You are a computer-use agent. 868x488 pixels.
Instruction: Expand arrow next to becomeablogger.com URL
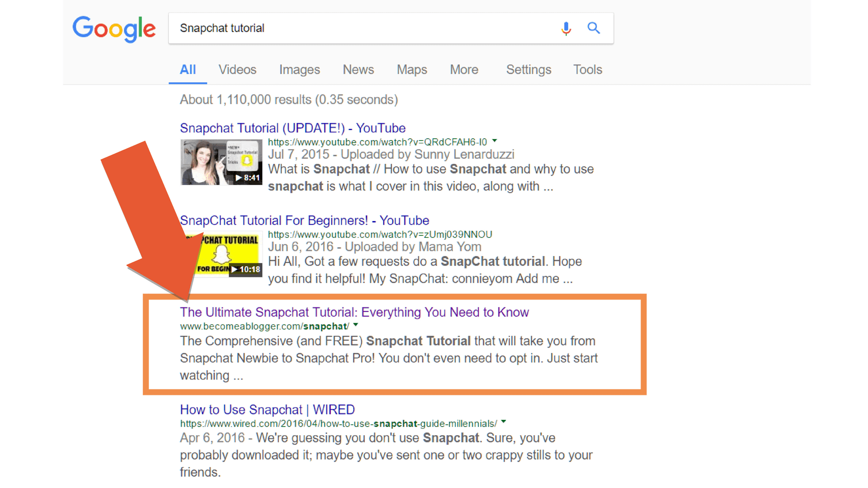click(356, 325)
